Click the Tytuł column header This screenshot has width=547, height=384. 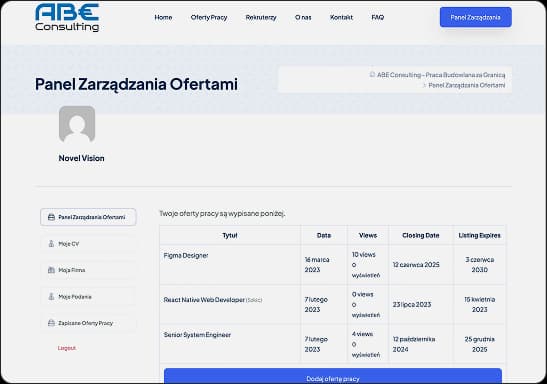click(x=230, y=235)
